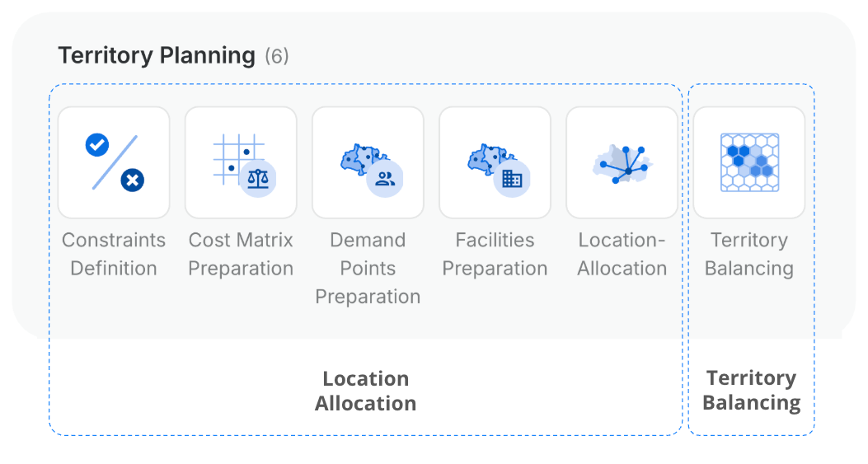Click the "Facilities Preparation" text label
Image resolution: width=868 pixels, height=464 pixels.
coord(495,254)
